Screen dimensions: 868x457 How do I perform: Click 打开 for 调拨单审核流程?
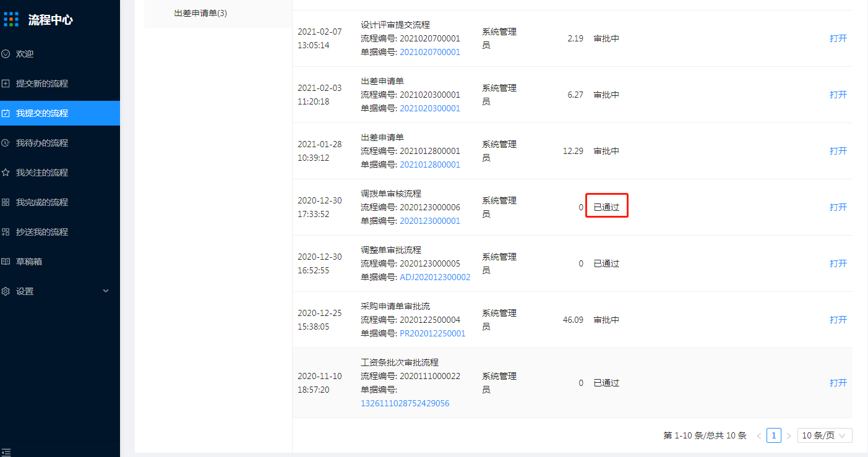(x=838, y=207)
